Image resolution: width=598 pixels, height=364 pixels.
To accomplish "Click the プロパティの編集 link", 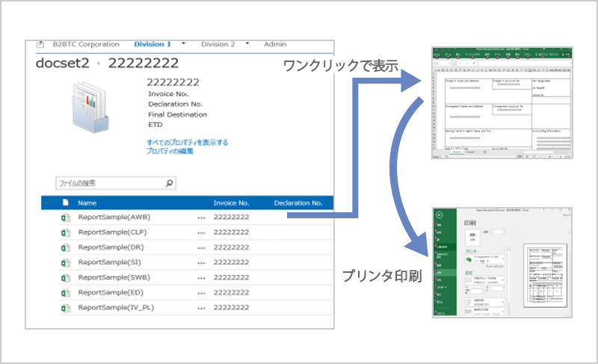I will (x=170, y=151).
